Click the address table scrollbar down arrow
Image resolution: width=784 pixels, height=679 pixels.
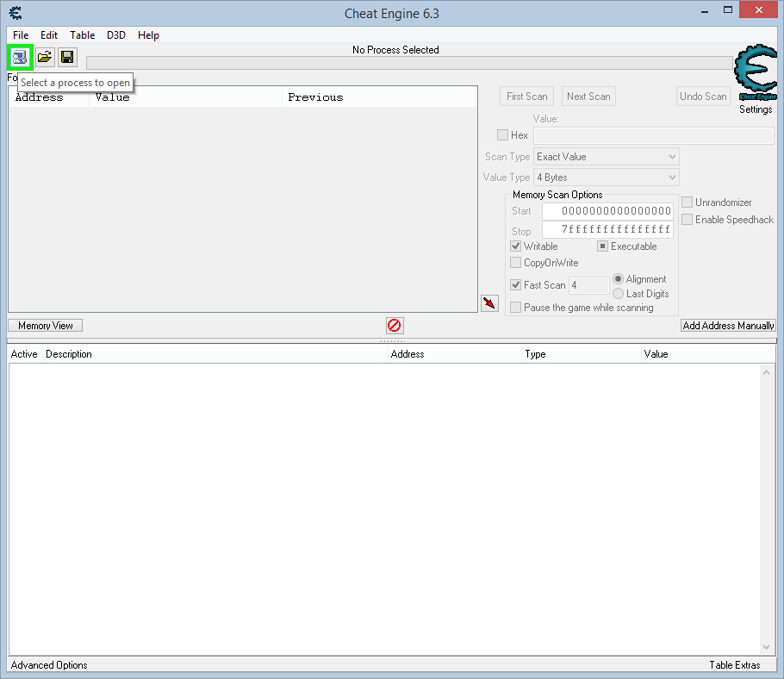766,646
